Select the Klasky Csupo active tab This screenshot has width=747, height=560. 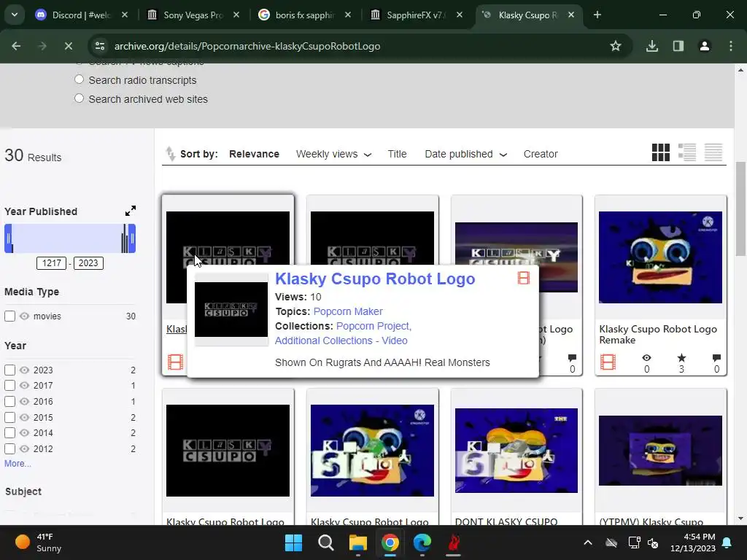(x=528, y=15)
